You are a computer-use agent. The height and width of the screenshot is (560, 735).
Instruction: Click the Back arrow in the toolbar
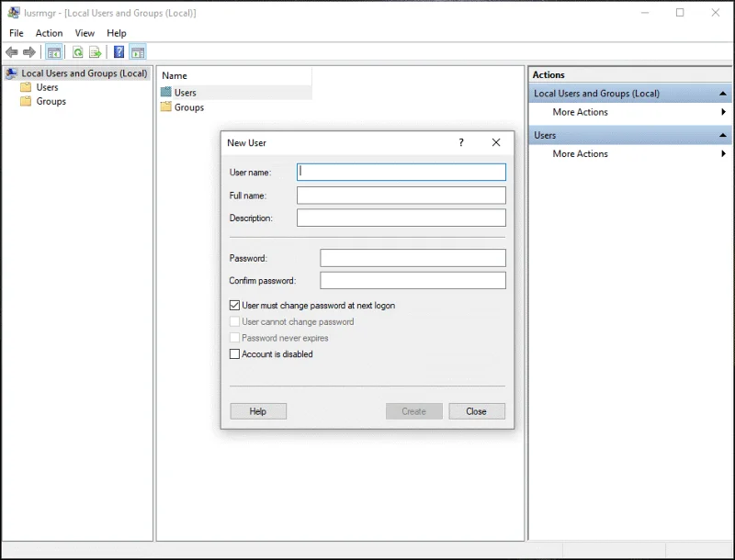(x=12, y=52)
